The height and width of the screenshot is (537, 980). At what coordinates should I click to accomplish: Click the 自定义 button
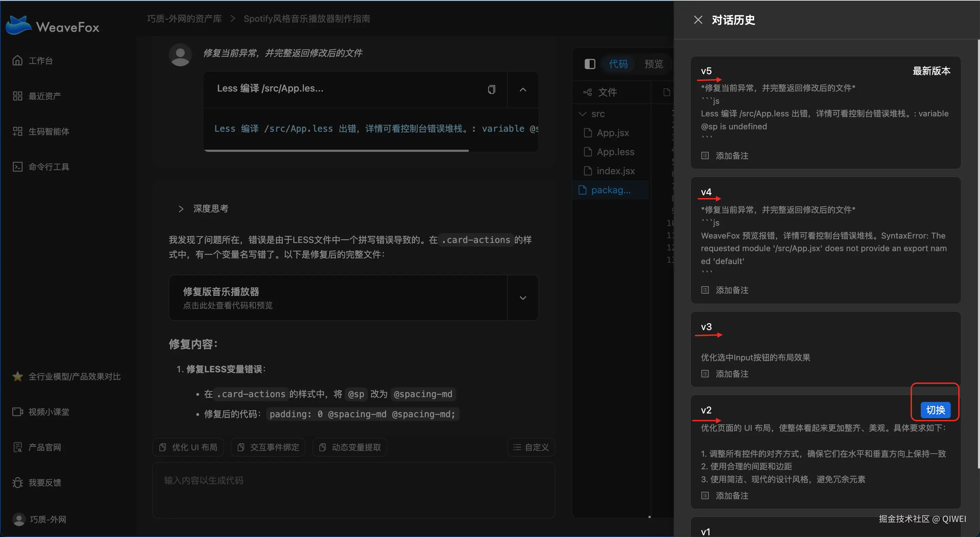[x=531, y=447]
